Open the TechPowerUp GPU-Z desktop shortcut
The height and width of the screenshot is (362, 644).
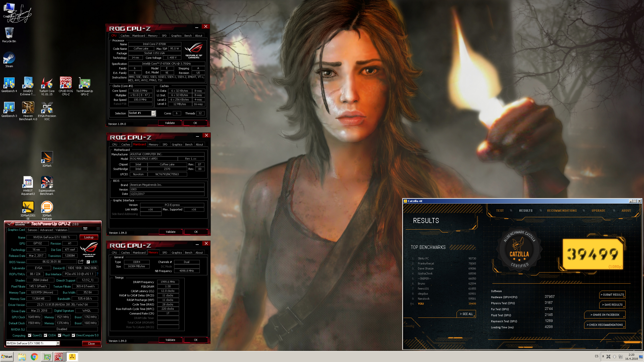pyautogui.click(x=85, y=86)
